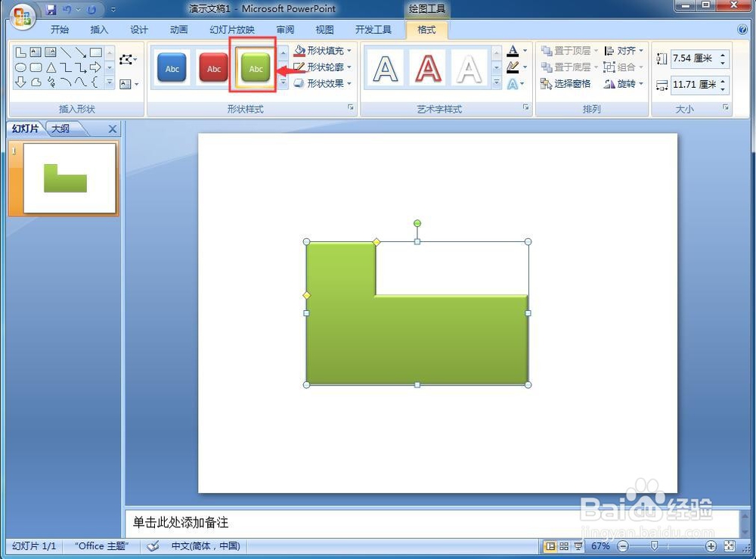Viewport: 756px width, 559px height.
Task: Zoom out with the minus button
Action: point(623,546)
